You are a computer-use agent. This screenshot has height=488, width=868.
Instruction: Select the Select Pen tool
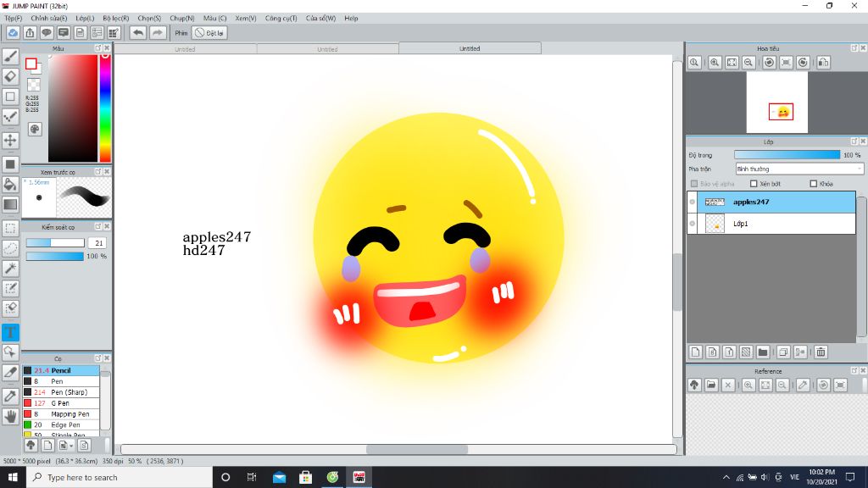pyautogui.click(x=10, y=288)
